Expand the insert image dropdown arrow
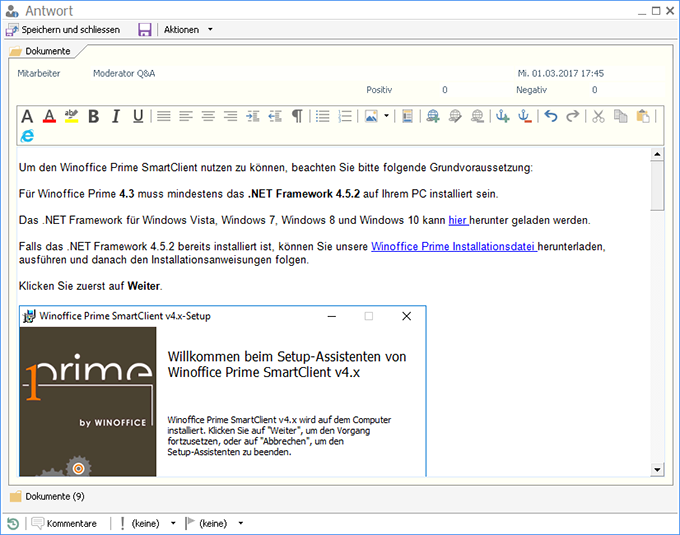The width and height of the screenshot is (680, 535). (x=386, y=116)
